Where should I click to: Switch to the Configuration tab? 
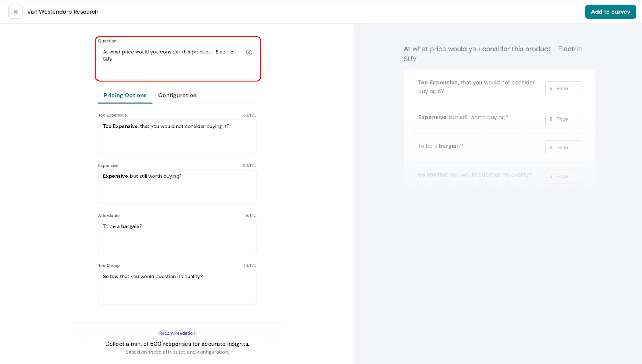pos(177,96)
